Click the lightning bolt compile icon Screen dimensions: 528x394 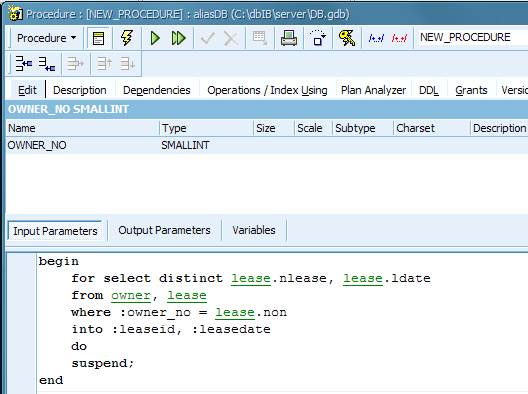pos(127,38)
